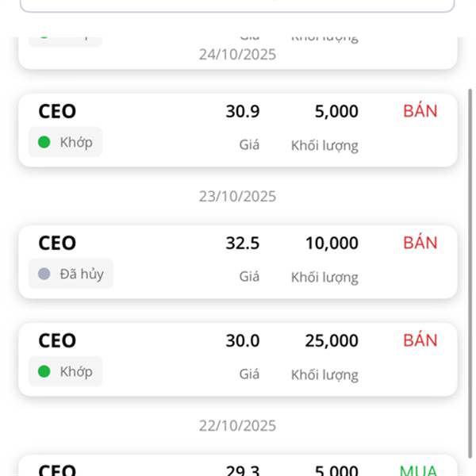This screenshot has height=476, width=476.
Task: Tap the red BÁN label on the 30.9 order
Action: [x=420, y=111]
